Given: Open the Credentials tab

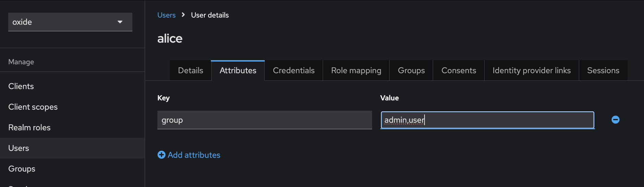Looking at the screenshot, I should 294,70.
